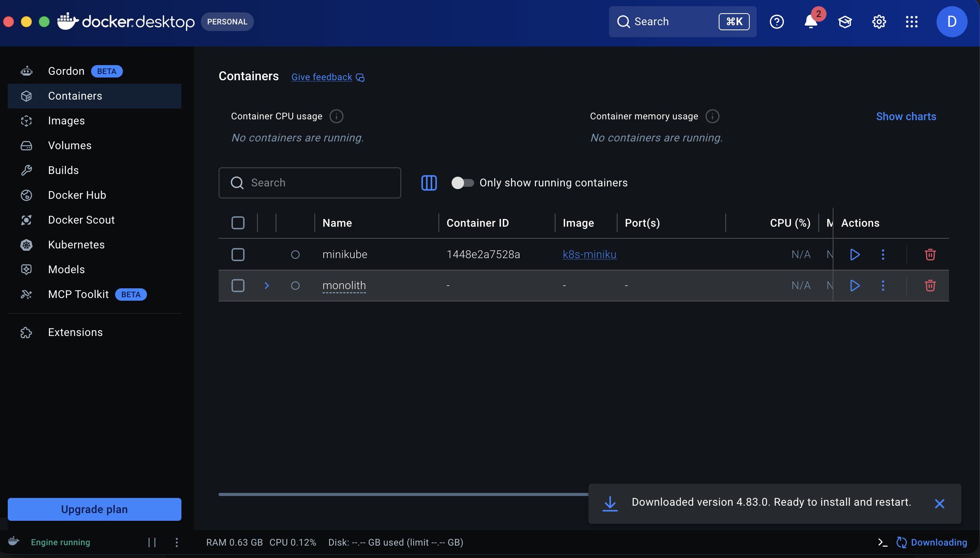Go to Volumes section
The width and height of the screenshot is (980, 558).
pos(95,146)
